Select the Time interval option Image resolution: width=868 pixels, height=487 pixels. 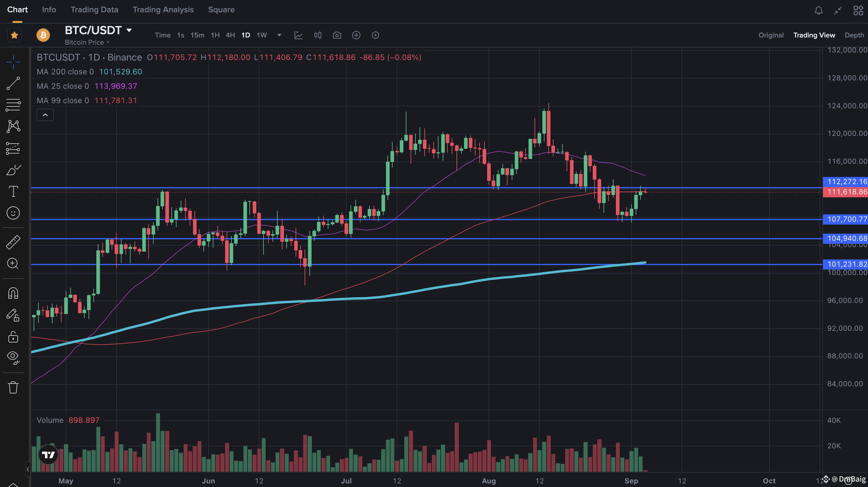(163, 35)
